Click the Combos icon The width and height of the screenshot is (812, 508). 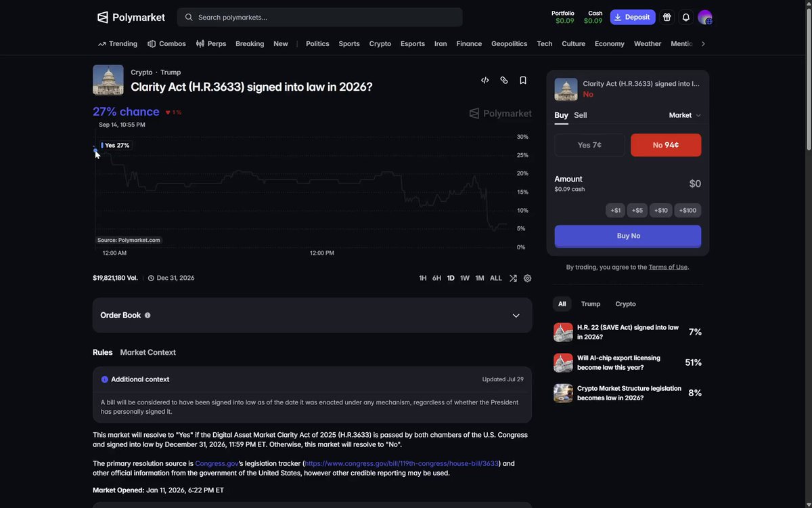[x=152, y=44]
